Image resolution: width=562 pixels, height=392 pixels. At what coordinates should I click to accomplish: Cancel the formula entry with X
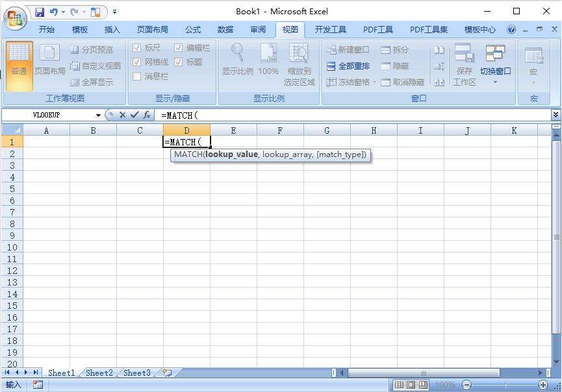coord(123,115)
